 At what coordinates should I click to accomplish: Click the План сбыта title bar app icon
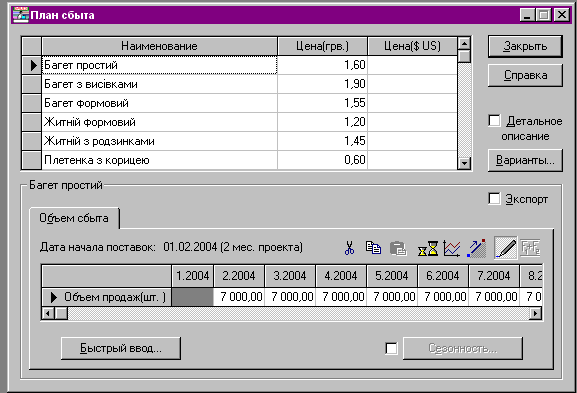pos(21,15)
